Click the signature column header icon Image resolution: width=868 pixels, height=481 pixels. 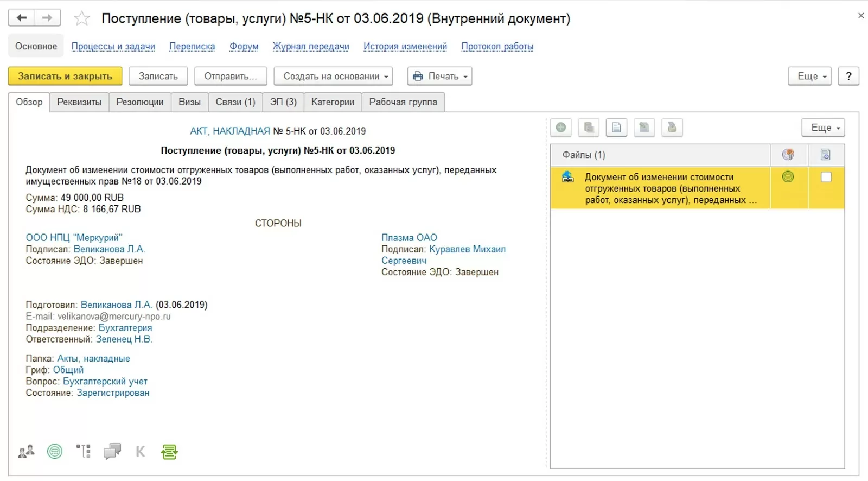[788, 155]
